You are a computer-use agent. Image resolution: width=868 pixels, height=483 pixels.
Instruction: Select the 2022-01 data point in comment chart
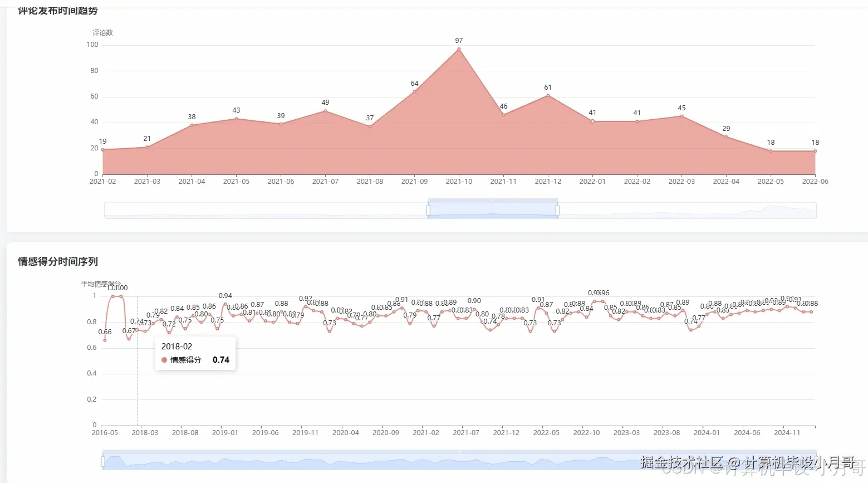pos(592,121)
